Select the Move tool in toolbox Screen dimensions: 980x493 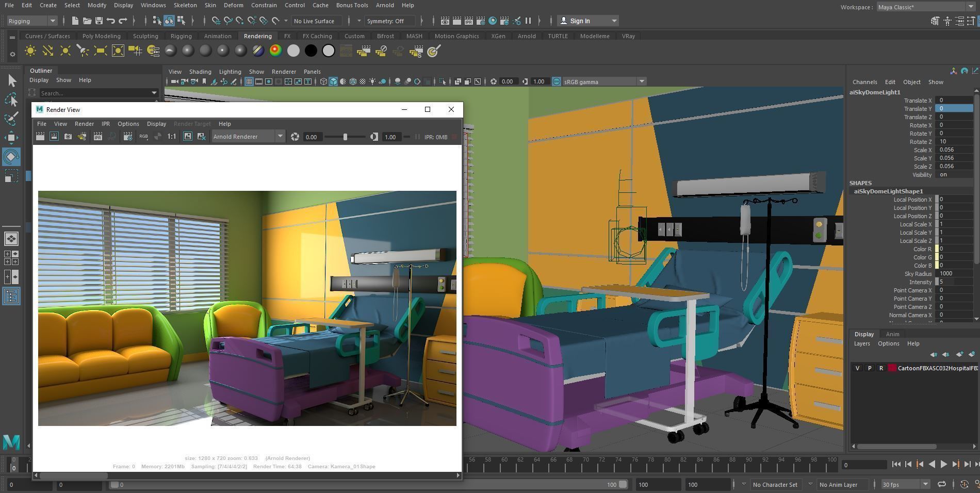click(11, 137)
